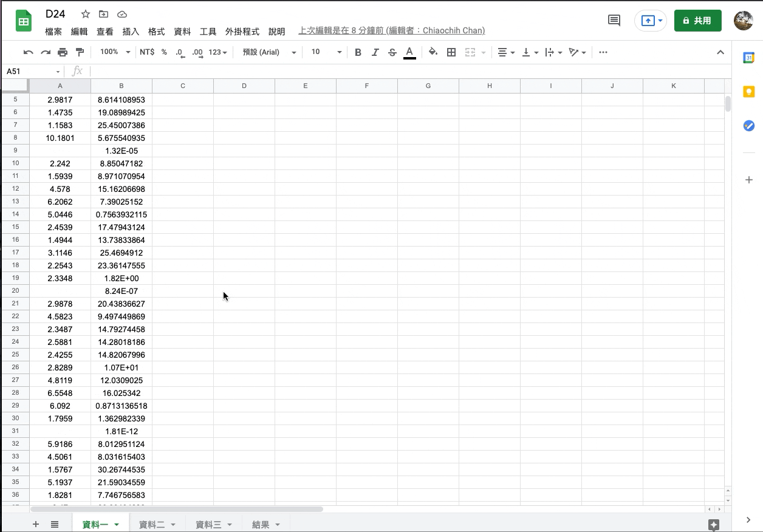This screenshot has width=763, height=532.
Task: Open the 說明 menu
Action: (x=276, y=31)
